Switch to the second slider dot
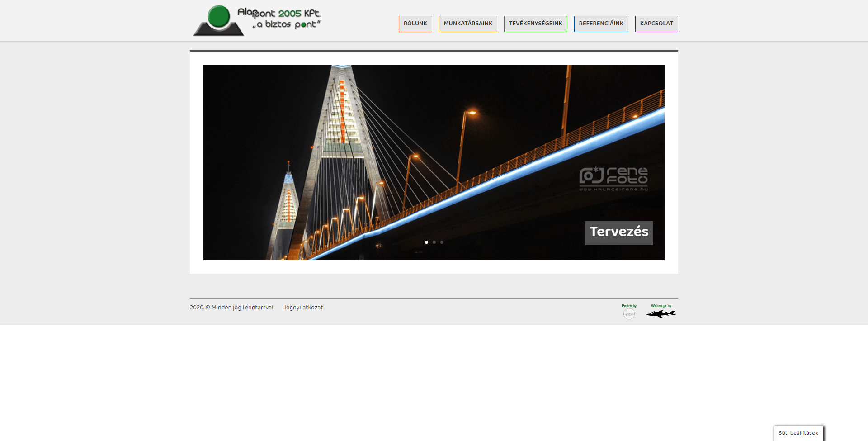 click(434, 242)
